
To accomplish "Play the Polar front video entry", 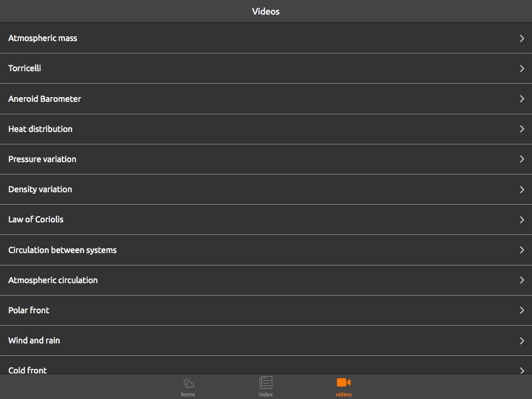I will [29, 310].
